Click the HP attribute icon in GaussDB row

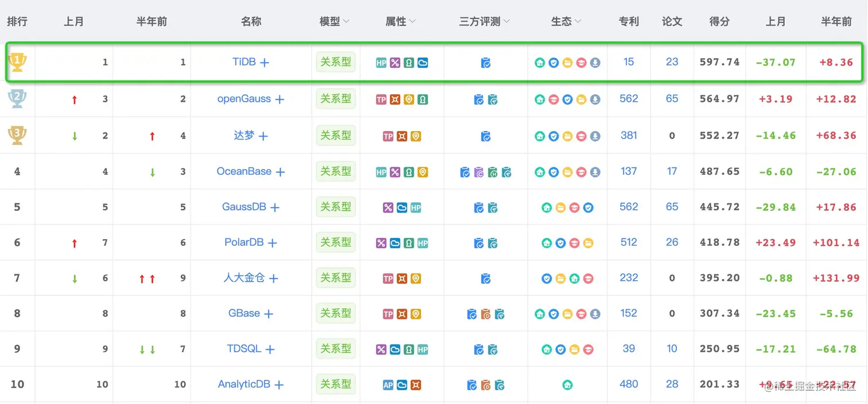[x=416, y=207]
